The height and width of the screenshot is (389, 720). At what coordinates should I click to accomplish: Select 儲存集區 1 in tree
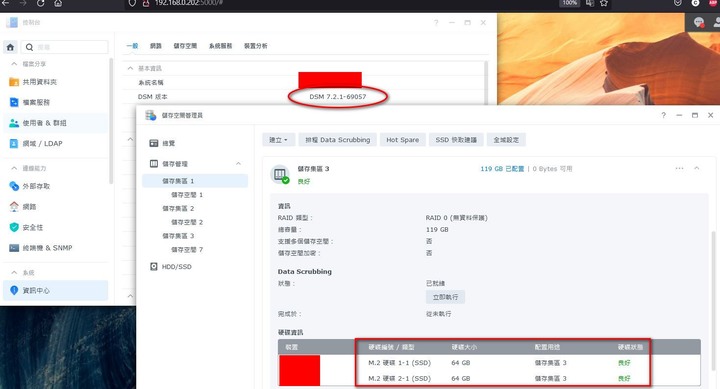pos(195,181)
